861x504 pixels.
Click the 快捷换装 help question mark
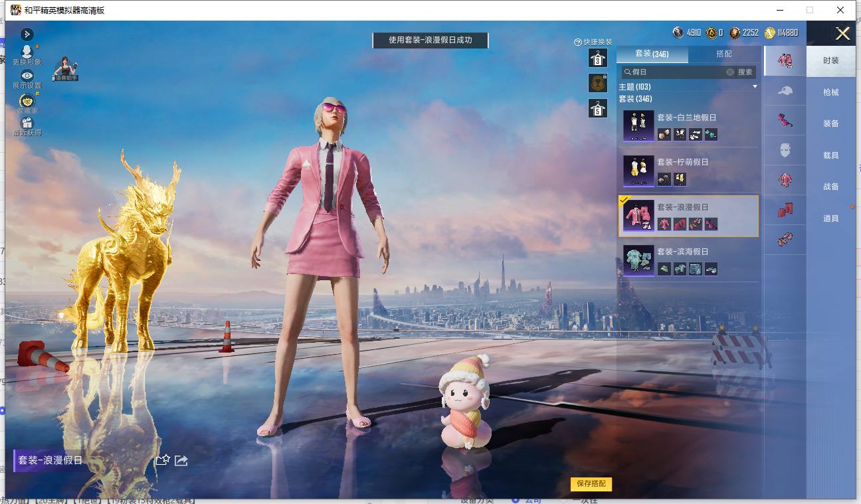[x=578, y=42]
